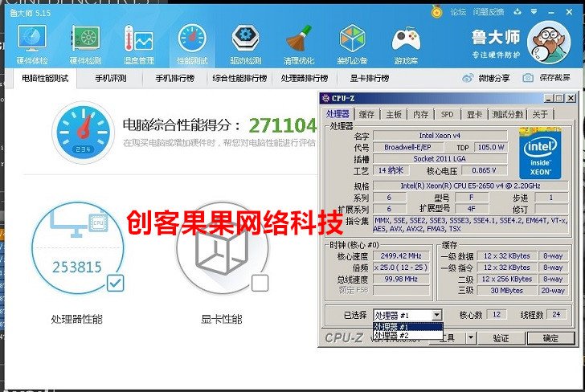Select CPU-Z 处理器 tab

tap(337, 114)
